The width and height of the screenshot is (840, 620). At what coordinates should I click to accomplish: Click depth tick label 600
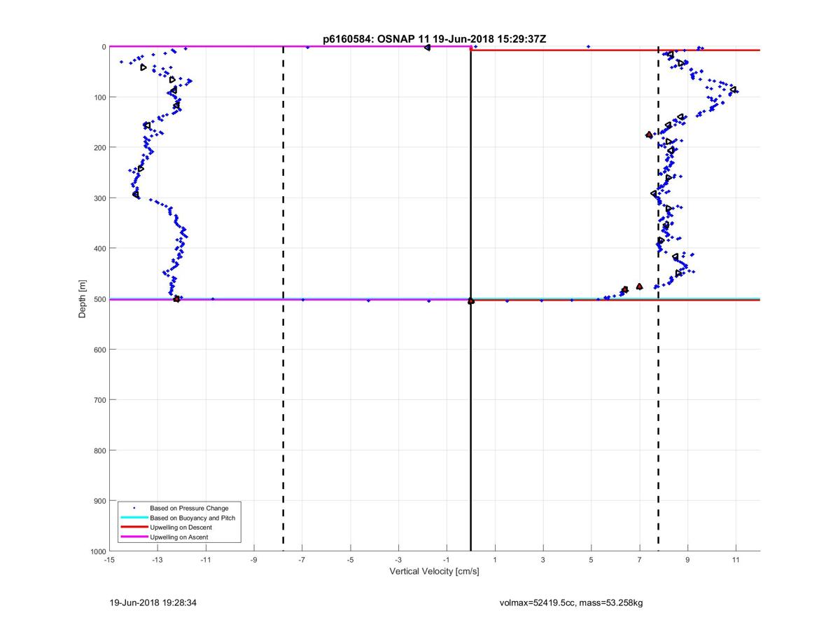99,350
